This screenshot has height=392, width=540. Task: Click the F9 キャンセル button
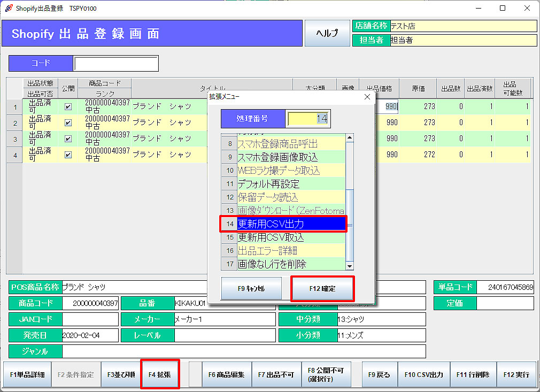tap(251, 289)
